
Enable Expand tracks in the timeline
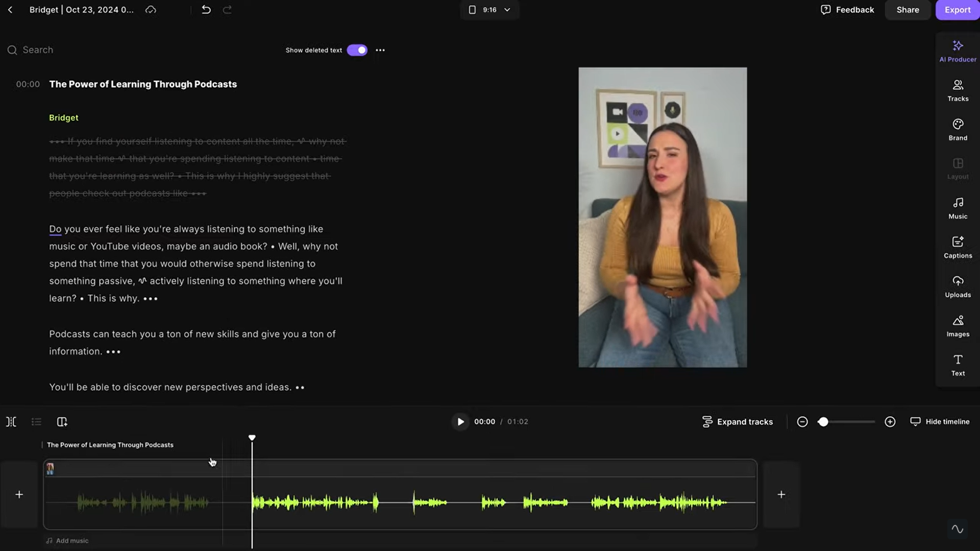point(738,421)
